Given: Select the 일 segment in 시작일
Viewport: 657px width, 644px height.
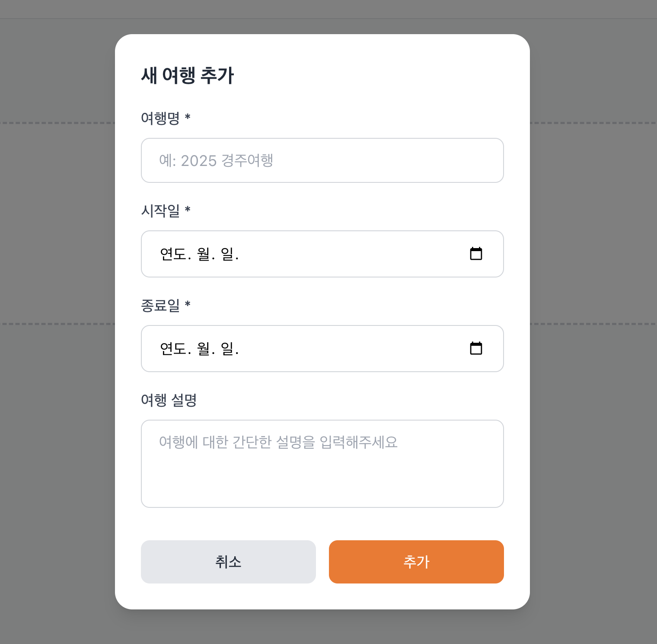Looking at the screenshot, I should pos(227,254).
